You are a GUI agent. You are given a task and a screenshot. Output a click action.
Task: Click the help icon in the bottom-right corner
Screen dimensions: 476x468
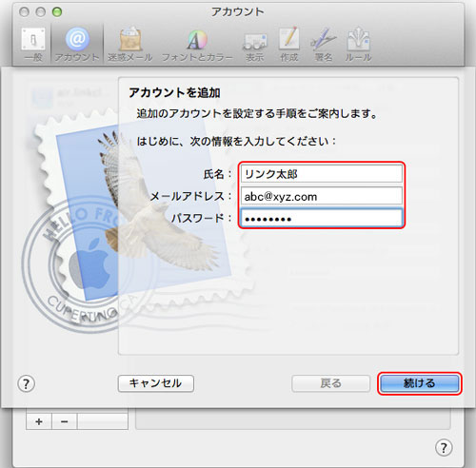click(x=444, y=448)
